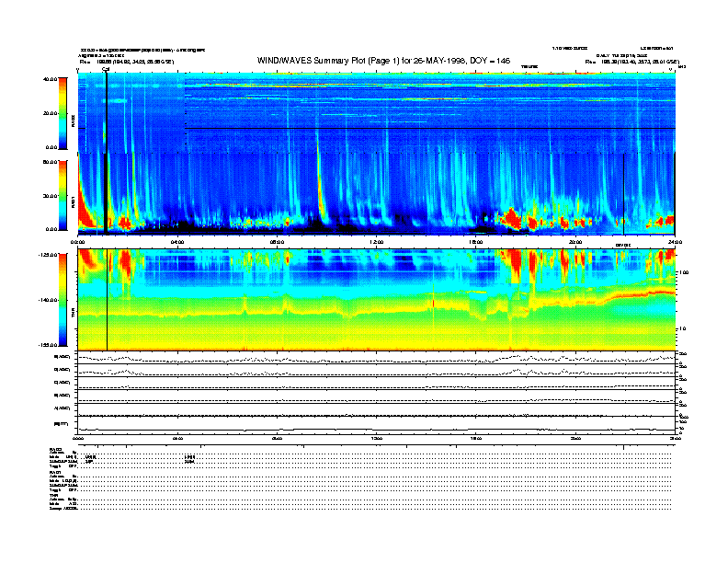
Task: Click the 04:00 time label below RAD1
Action: point(177,242)
